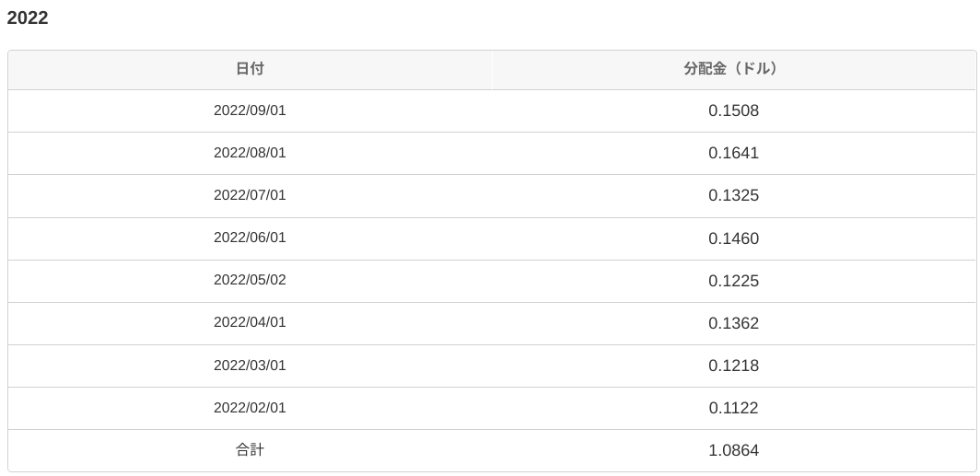The image size is (980, 476).
Task: Select the 0.1508 dividend value
Action: point(733,111)
